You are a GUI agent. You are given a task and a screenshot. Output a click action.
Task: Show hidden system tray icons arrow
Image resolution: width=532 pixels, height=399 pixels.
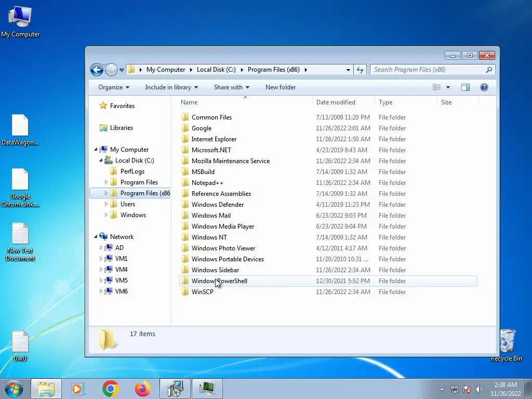(442, 389)
